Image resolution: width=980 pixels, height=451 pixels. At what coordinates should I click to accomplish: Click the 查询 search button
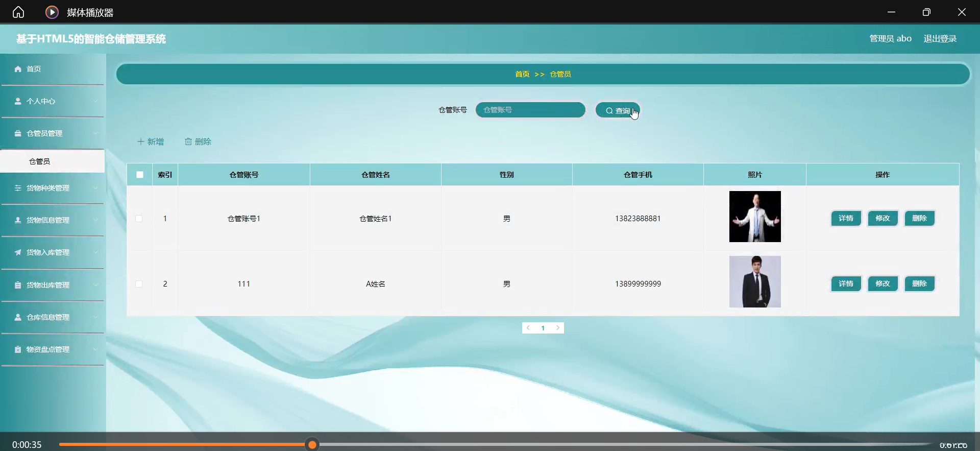tap(618, 110)
